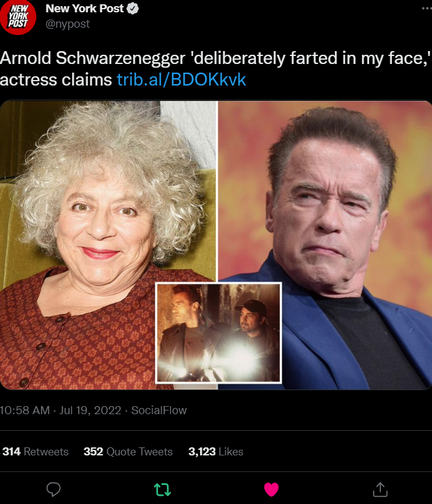432x504 pixels.
Task: View the 352 Quote Tweets list
Action: (x=128, y=452)
